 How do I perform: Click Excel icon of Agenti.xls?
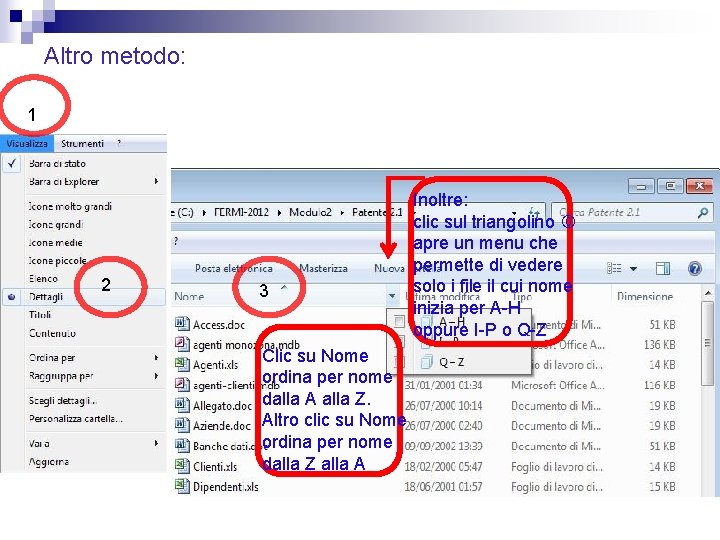pos(182,365)
